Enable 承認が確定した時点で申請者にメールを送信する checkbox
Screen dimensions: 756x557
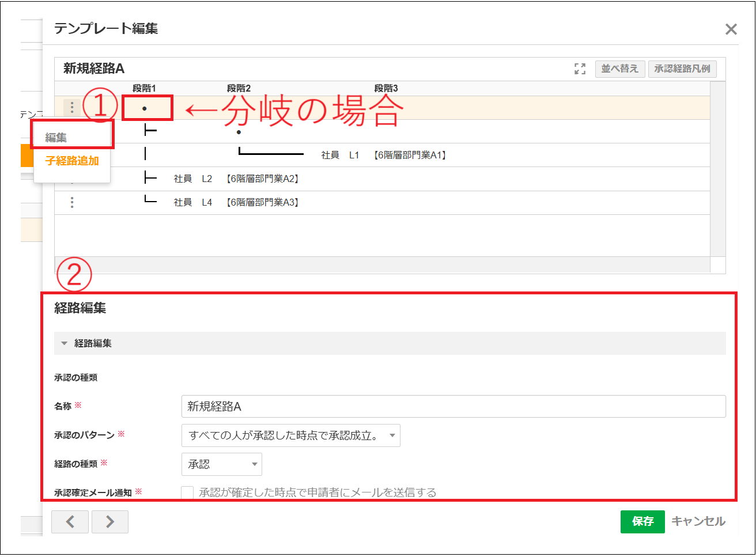pyautogui.click(x=187, y=491)
